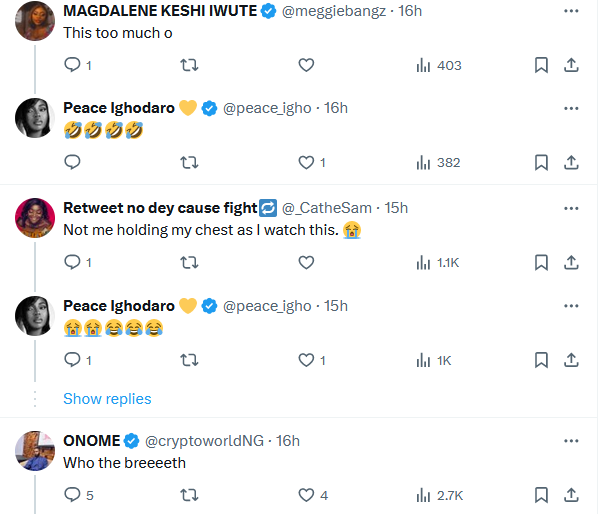600x514 pixels.
Task: Open more options menu on ONOME's tweet
Action: click(571, 440)
